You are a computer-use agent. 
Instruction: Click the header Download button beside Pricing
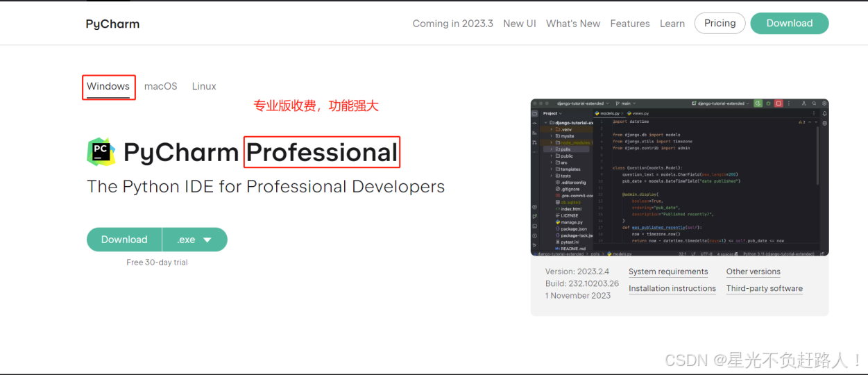pos(790,23)
